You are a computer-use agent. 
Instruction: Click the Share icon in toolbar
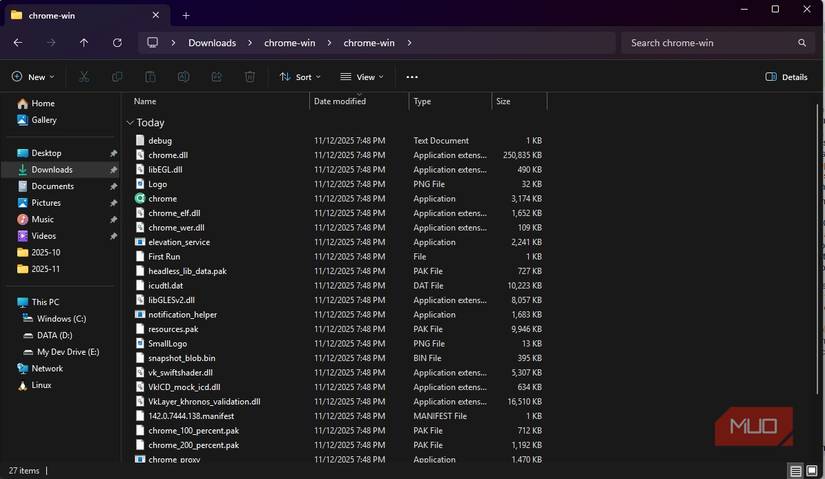(x=216, y=77)
